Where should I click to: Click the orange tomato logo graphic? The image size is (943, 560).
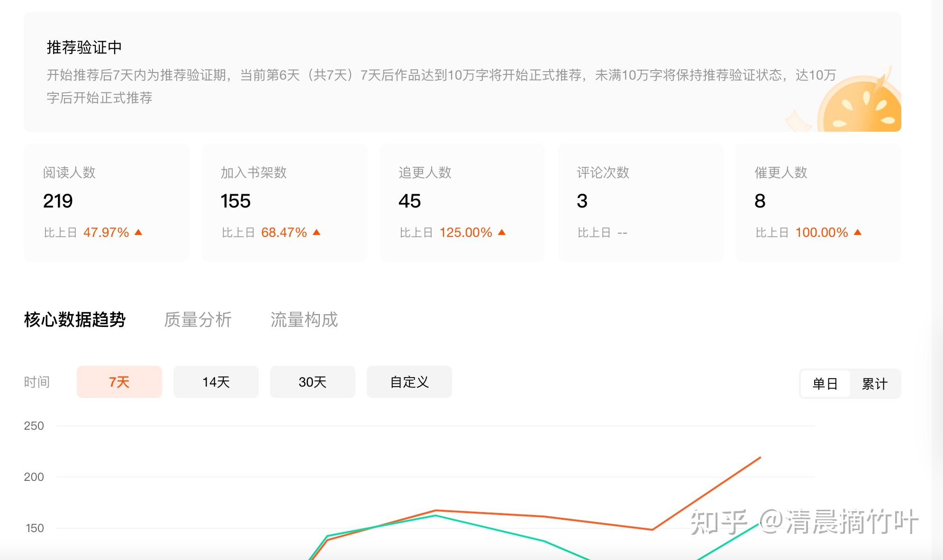[x=860, y=107]
